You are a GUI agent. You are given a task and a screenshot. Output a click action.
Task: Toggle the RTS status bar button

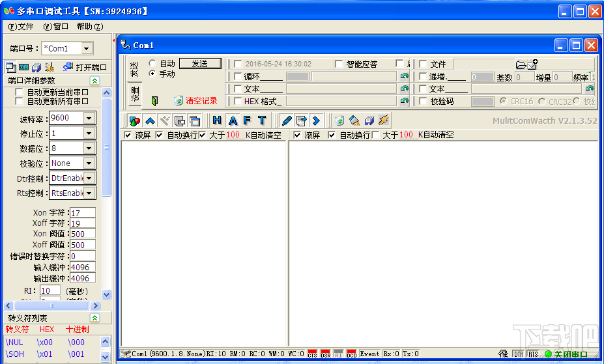coord(533,354)
